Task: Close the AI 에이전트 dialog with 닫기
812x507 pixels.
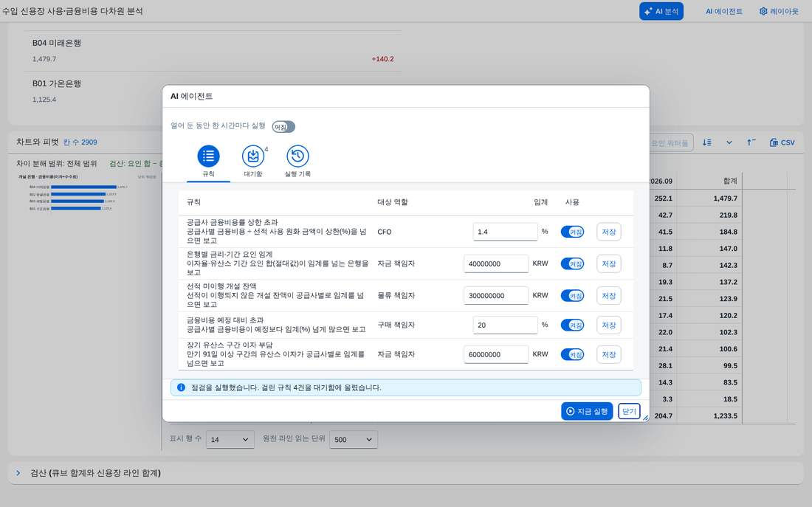Action: (x=629, y=411)
